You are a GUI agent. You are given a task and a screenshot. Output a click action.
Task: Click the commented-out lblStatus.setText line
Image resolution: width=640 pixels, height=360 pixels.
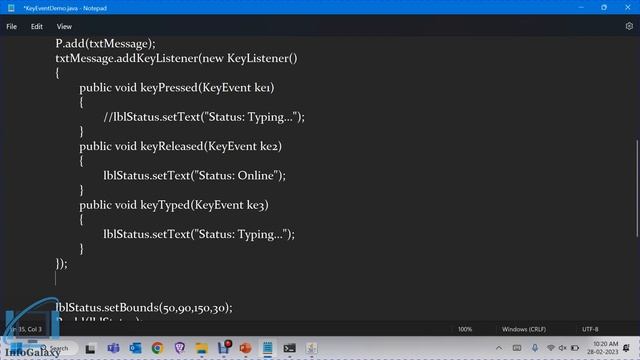pos(204,117)
